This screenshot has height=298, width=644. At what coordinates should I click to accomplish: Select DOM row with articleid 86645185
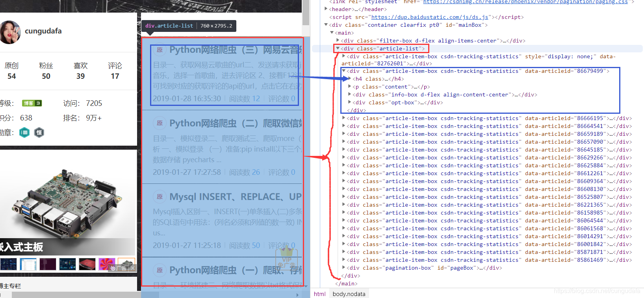(x=489, y=150)
